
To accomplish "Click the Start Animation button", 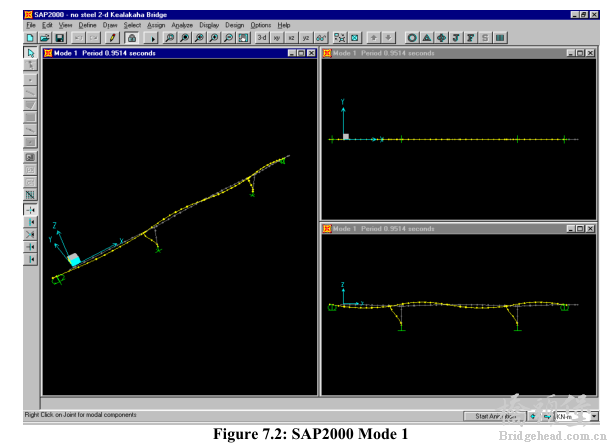I will [x=495, y=416].
